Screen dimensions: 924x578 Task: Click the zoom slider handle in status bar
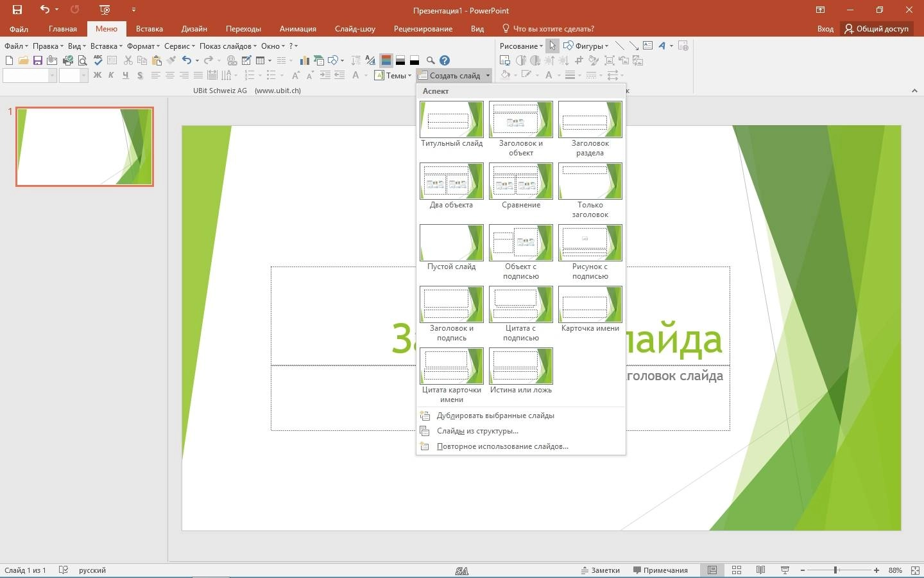[x=835, y=570]
